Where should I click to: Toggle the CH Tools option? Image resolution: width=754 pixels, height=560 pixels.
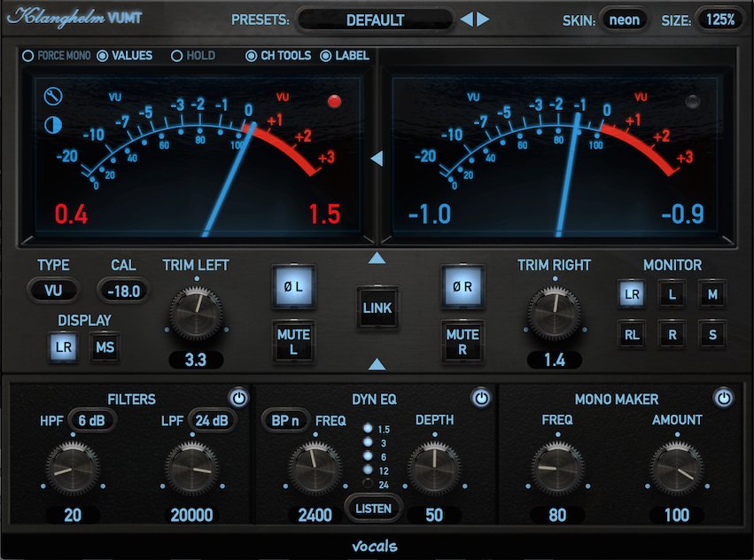278,56
